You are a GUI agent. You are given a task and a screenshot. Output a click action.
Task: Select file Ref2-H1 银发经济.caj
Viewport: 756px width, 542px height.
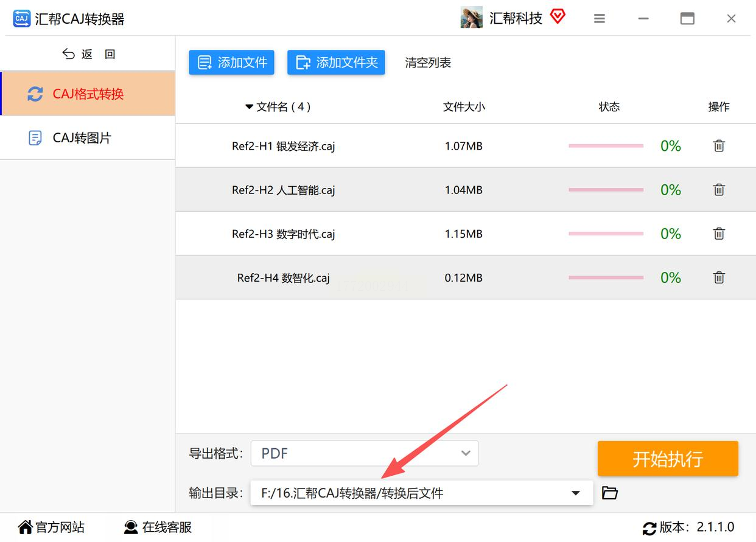(x=284, y=146)
